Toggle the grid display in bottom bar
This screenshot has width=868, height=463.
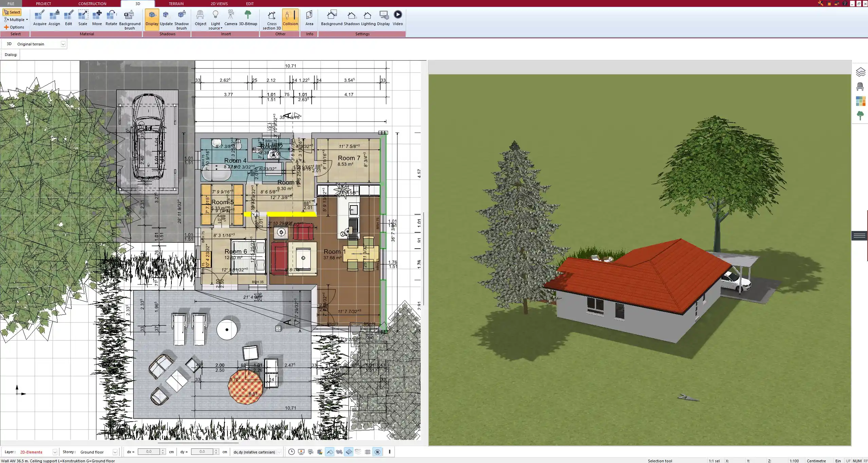[368, 452]
